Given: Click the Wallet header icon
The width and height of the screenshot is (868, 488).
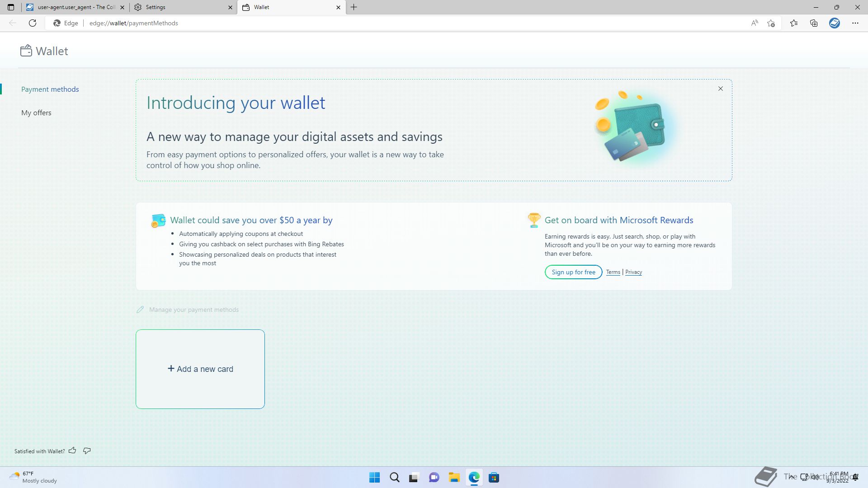Looking at the screenshot, I should (26, 51).
